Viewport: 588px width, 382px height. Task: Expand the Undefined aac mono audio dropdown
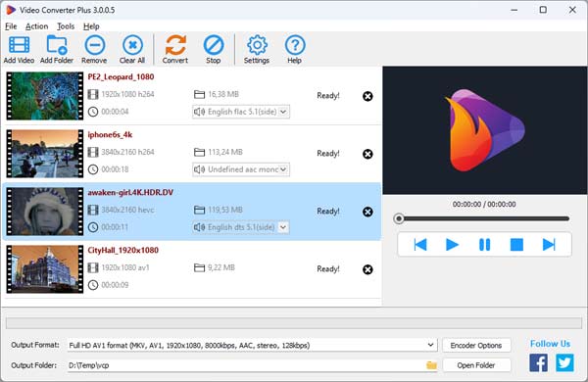click(283, 169)
